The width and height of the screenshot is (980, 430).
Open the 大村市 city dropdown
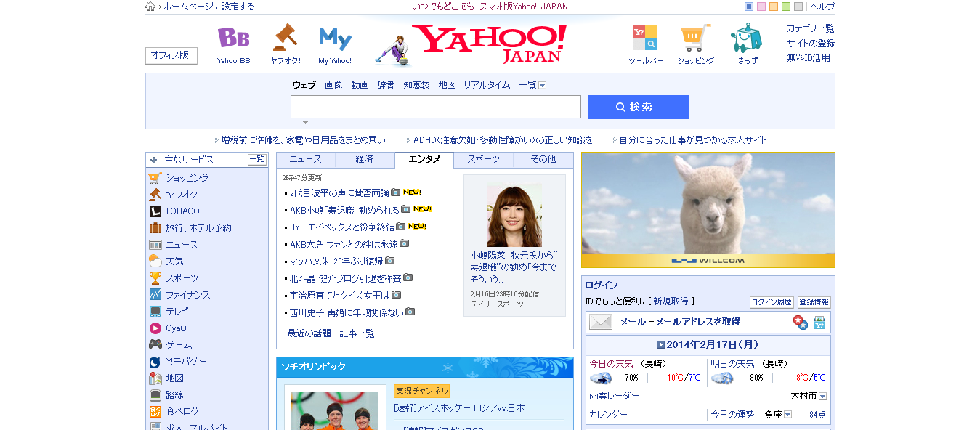click(823, 397)
